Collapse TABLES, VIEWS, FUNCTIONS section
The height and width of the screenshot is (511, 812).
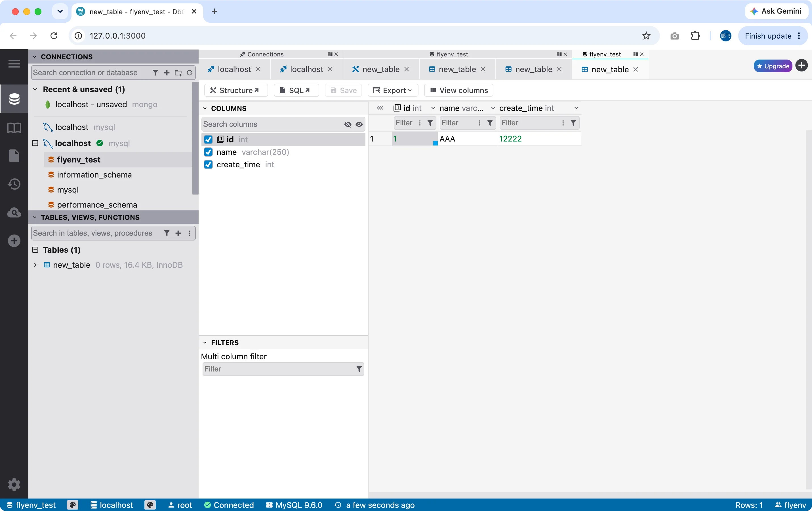[34, 218]
